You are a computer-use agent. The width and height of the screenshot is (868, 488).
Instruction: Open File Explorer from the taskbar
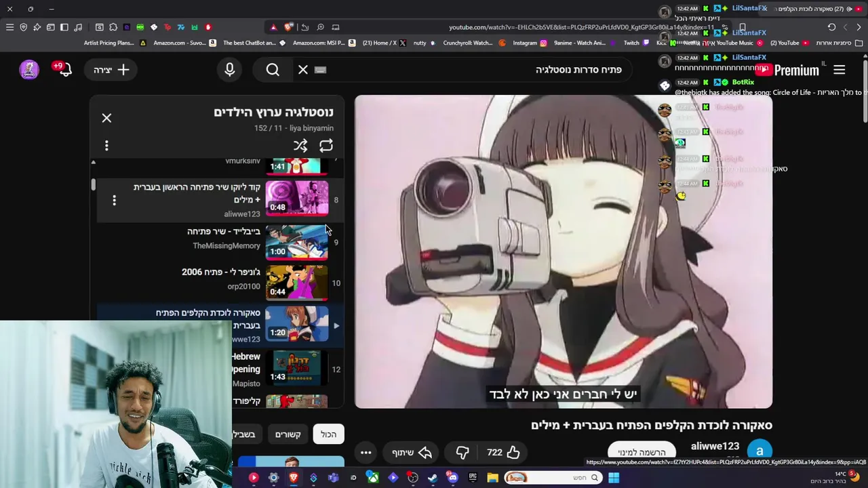492,478
